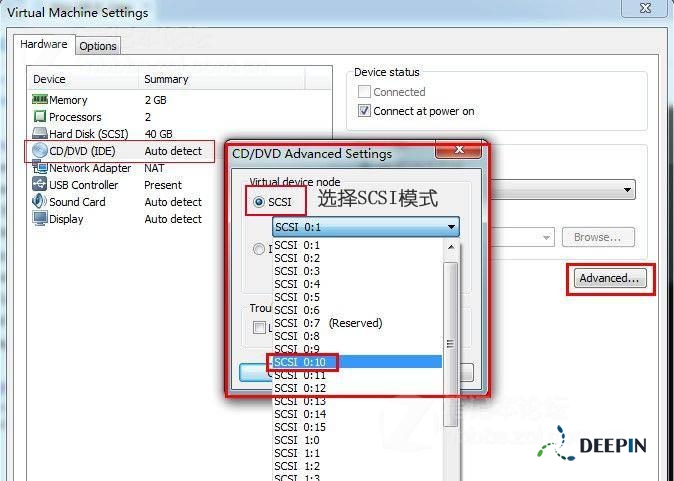Viewport: 674px width, 481px height.
Task: Switch to the Options tab
Action: [98, 46]
